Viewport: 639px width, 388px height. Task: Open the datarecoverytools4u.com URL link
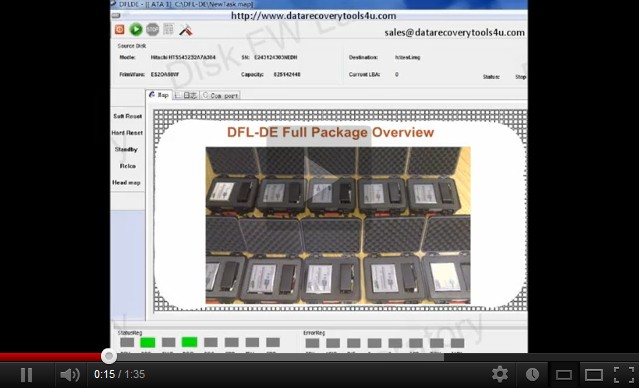(313, 16)
